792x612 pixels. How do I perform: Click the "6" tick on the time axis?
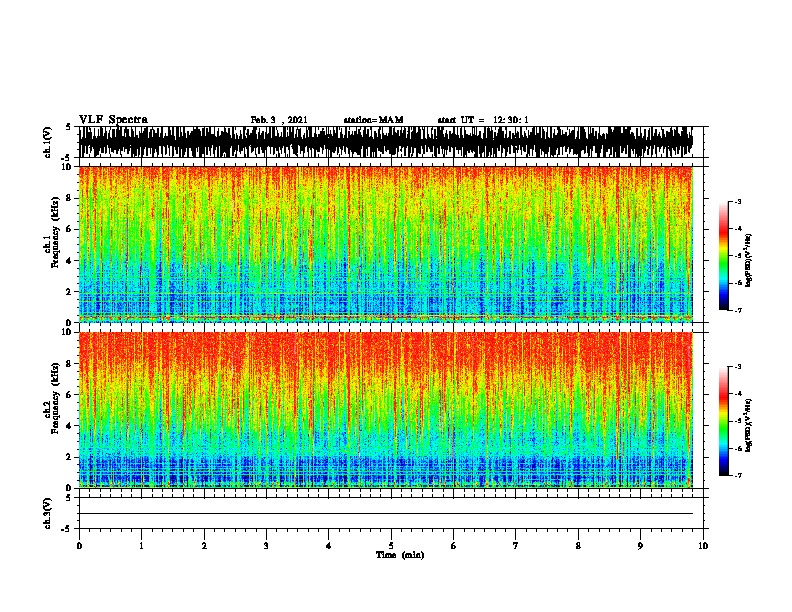pyautogui.click(x=454, y=546)
